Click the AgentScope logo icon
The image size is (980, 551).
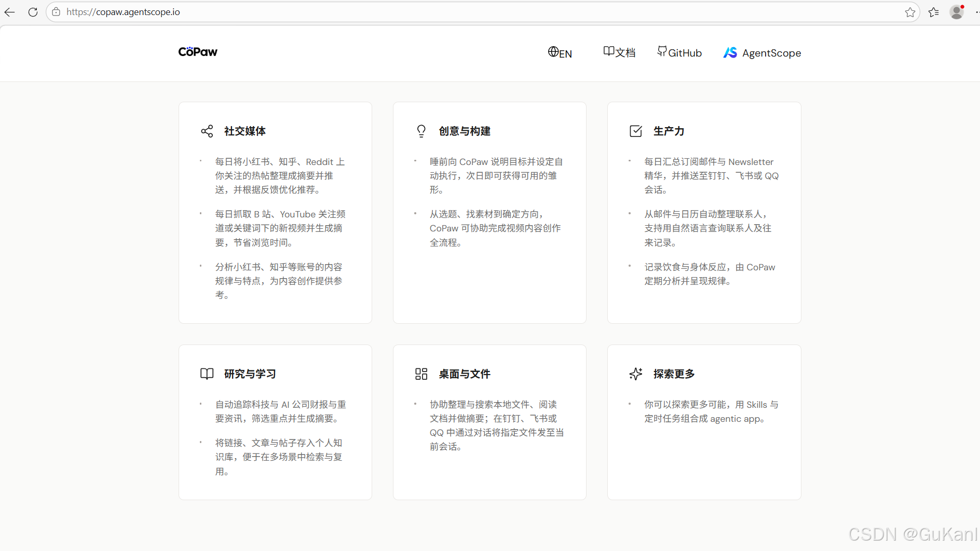pyautogui.click(x=730, y=52)
